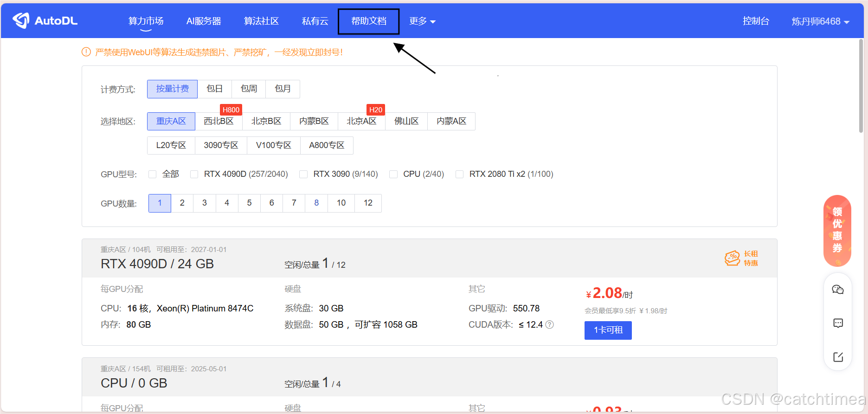
Task: Click the page vertical scrollbar
Action: tap(861, 86)
